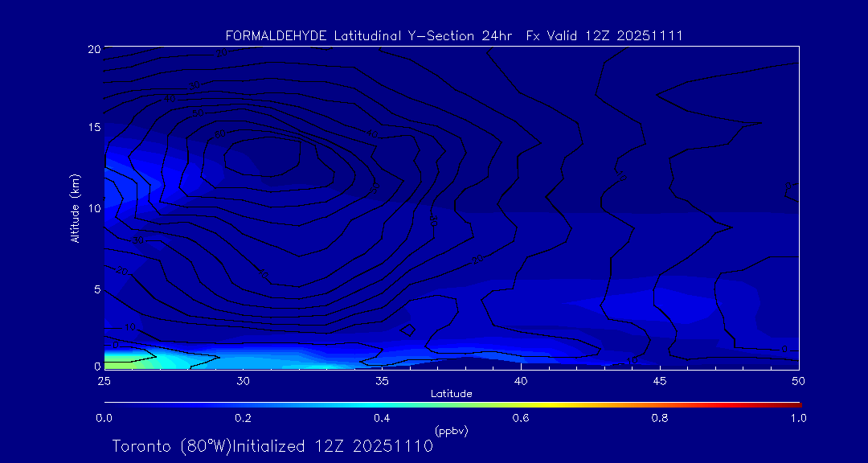Click the latitude 45 tick label
This screenshot has width=868, height=463.
[x=660, y=380]
